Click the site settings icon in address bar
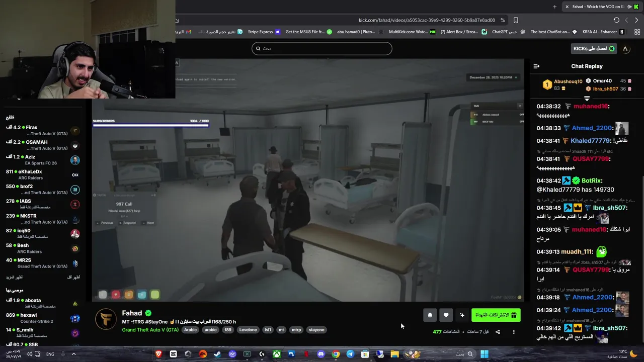 coord(503,20)
